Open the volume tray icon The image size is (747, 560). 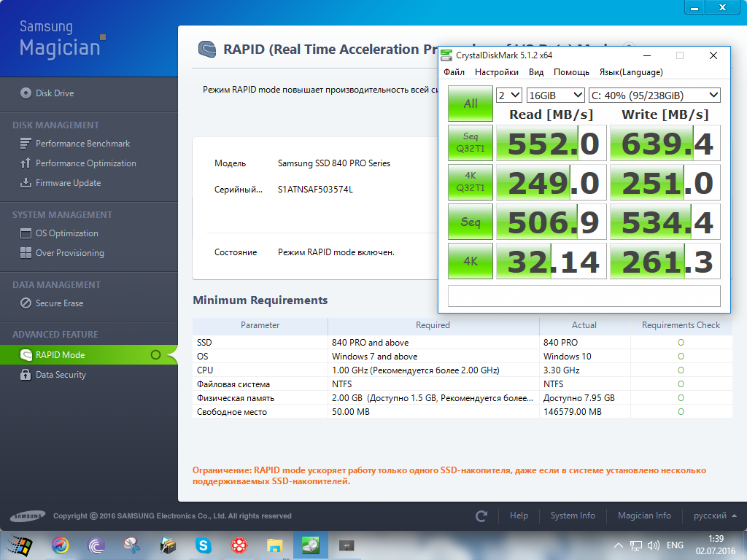[x=653, y=545]
